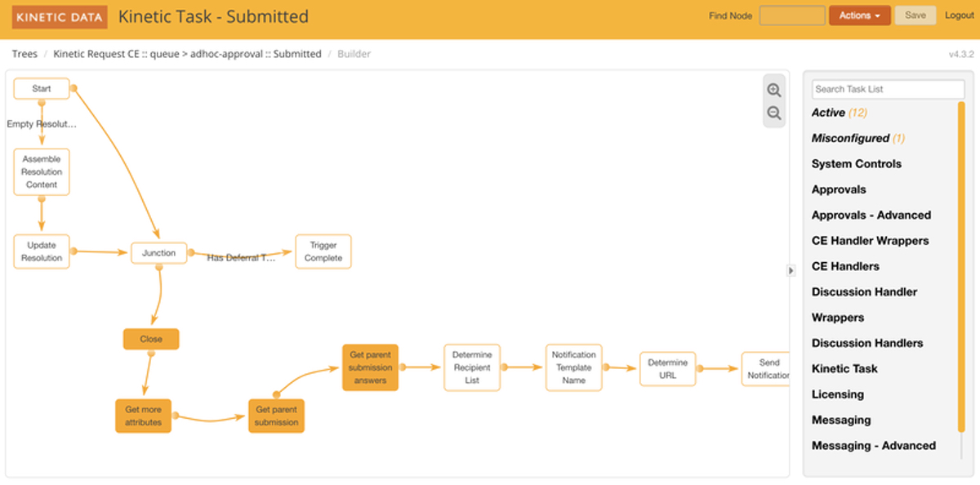Screen dimensions: 980x485
Task: Click the Builder breadcrumb text
Action: point(354,54)
